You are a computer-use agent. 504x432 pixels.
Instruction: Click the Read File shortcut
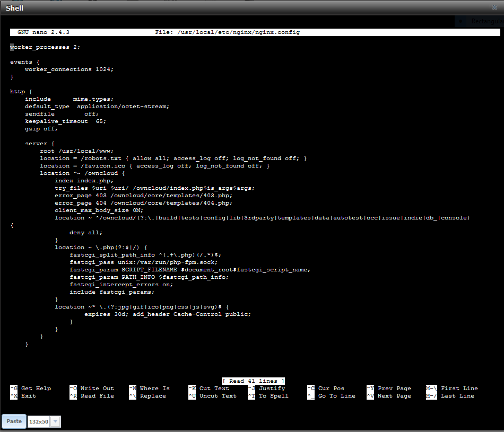97,396
